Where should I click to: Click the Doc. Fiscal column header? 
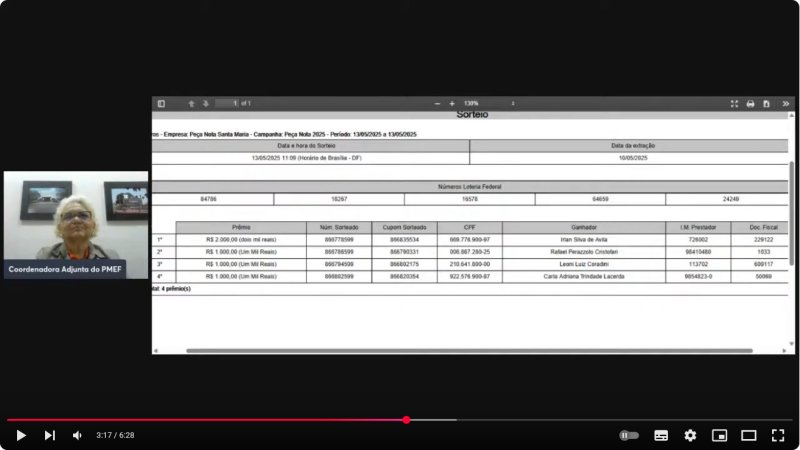pos(760,227)
